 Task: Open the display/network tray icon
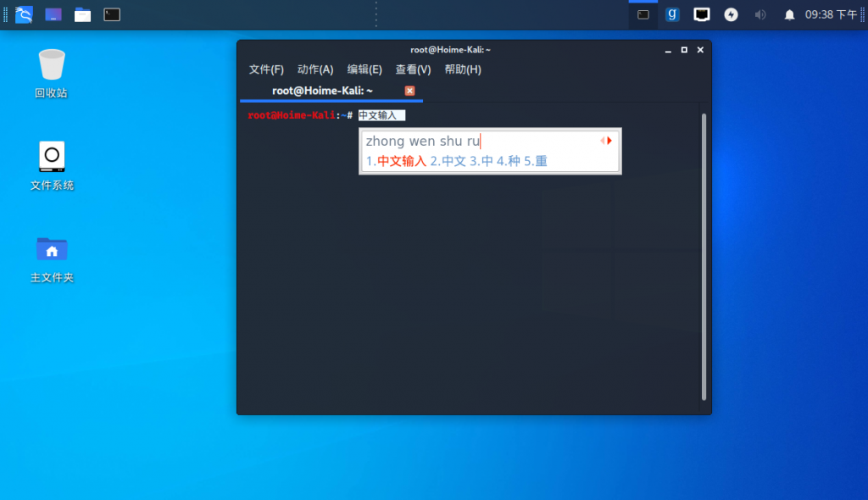click(701, 14)
